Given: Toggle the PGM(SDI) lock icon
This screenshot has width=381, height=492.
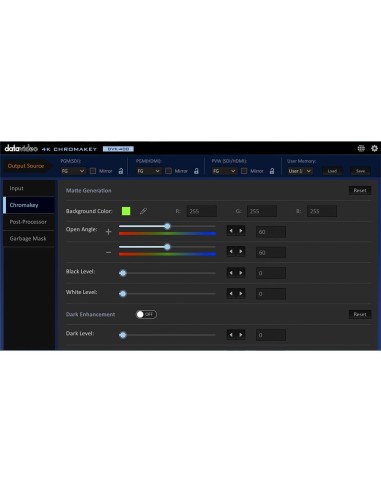Looking at the screenshot, I should (121, 171).
